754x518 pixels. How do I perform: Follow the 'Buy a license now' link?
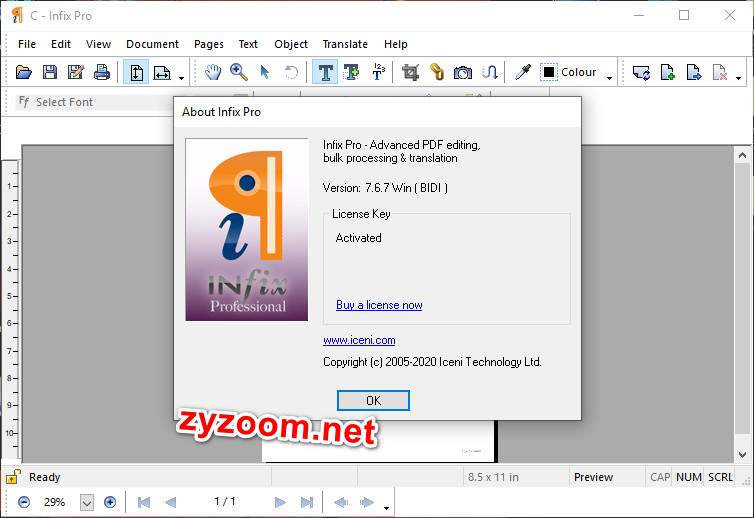[379, 305]
